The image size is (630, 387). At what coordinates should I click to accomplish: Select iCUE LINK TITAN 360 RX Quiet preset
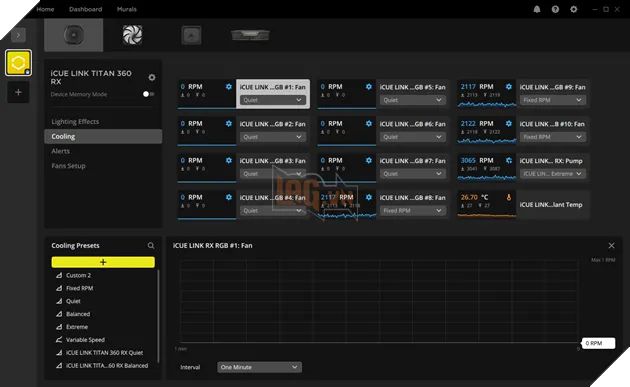point(103,352)
